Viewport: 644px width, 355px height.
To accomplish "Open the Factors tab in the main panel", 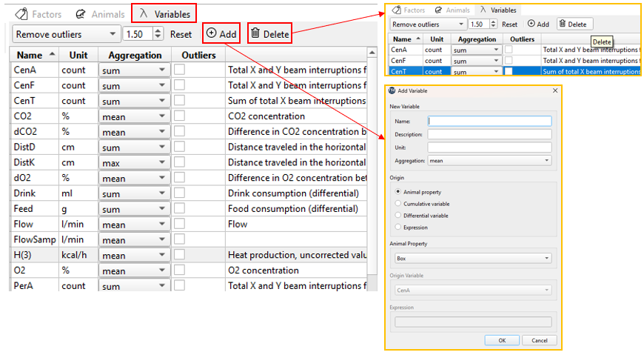I will click(38, 14).
